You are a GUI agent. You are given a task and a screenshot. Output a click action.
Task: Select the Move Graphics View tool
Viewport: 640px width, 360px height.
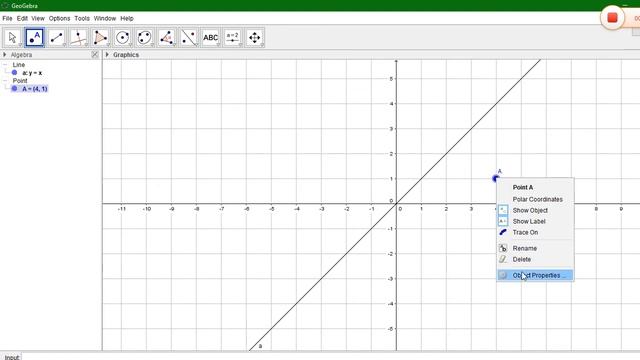point(255,38)
